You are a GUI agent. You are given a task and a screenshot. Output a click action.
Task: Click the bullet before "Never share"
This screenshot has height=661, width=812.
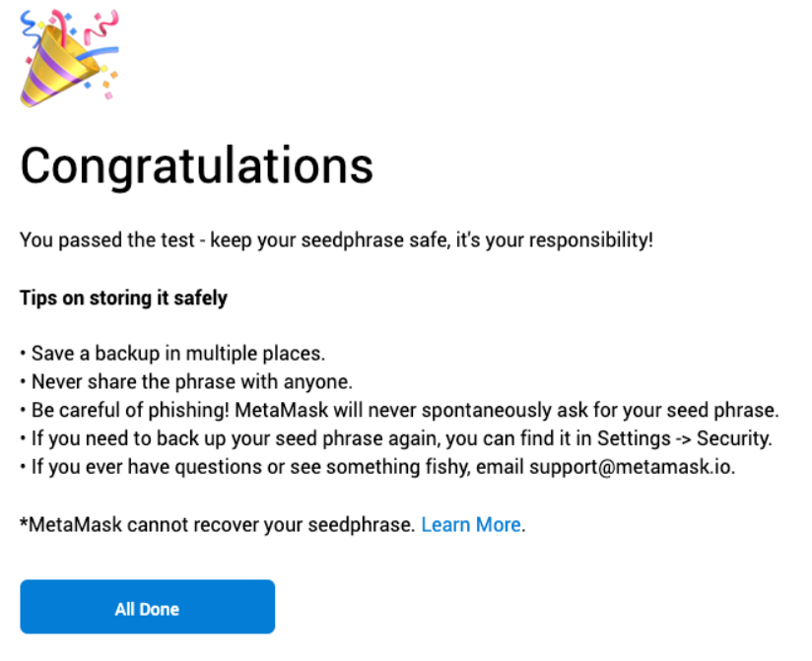click(23, 381)
